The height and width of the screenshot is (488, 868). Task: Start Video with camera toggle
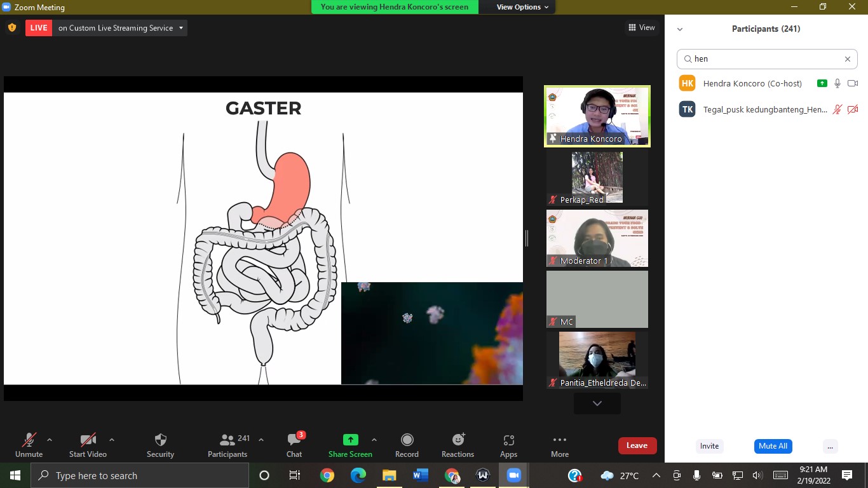(x=88, y=440)
